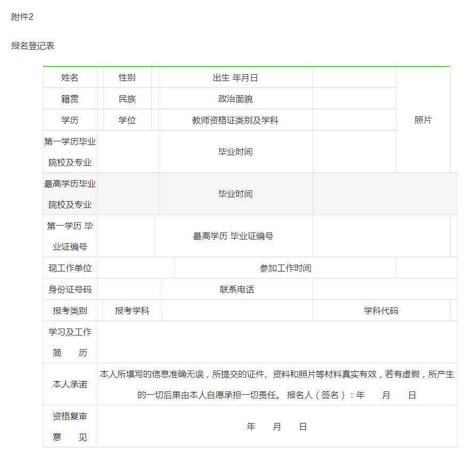Select the 姓名 table cell

tap(70, 77)
